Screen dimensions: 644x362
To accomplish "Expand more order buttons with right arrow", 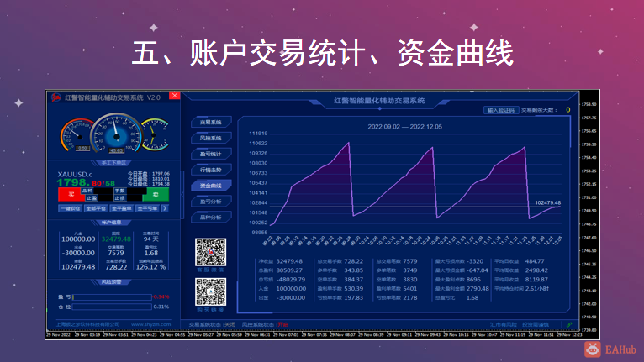I will coord(165,208).
